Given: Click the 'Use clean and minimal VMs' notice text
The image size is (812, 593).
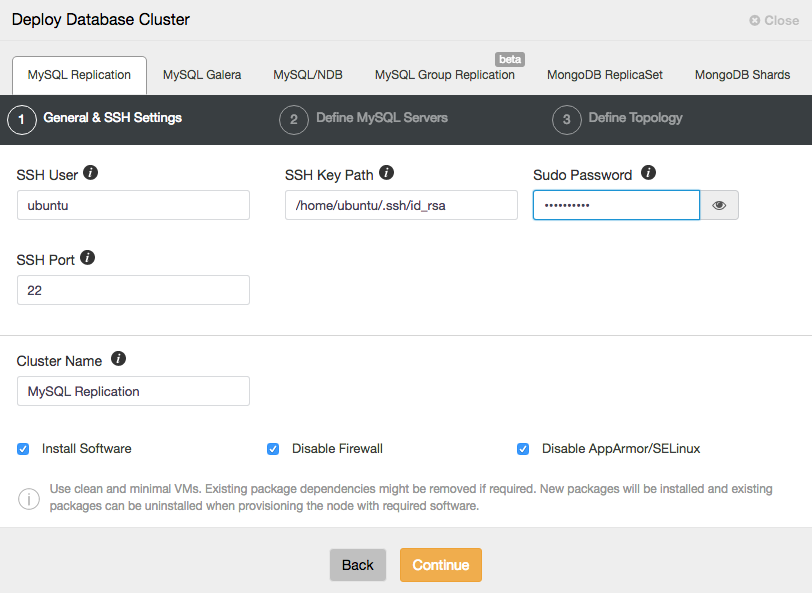Looking at the screenshot, I should pyautogui.click(x=411, y=497).
